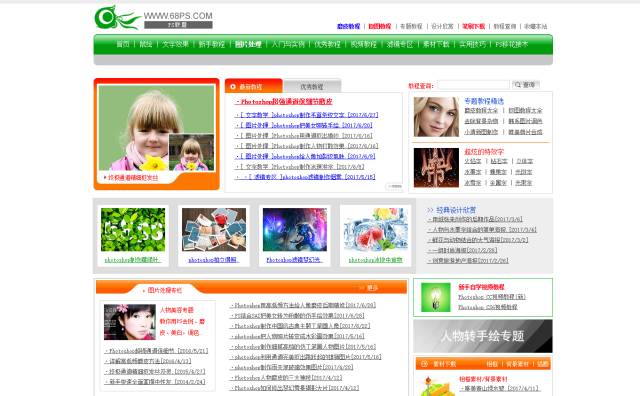Open 滤镜专区 in the navigation bar

pyautogui.click(x=400, y=44)
